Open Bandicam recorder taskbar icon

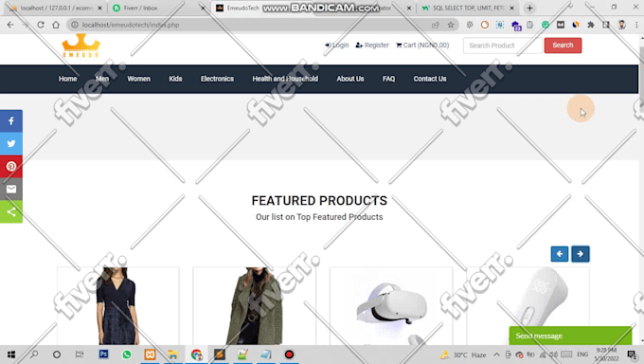click(x=289, y=355)
